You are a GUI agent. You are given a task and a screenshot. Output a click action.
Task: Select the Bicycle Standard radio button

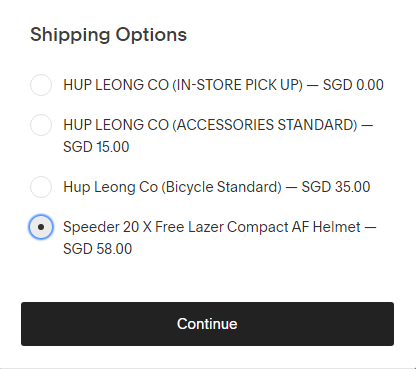pyautogui.click(x=41, y=187)
